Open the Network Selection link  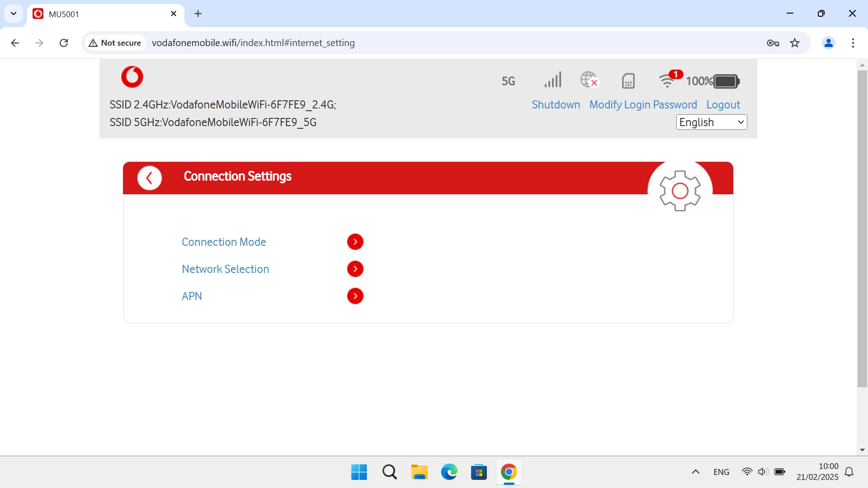(225, 269)
